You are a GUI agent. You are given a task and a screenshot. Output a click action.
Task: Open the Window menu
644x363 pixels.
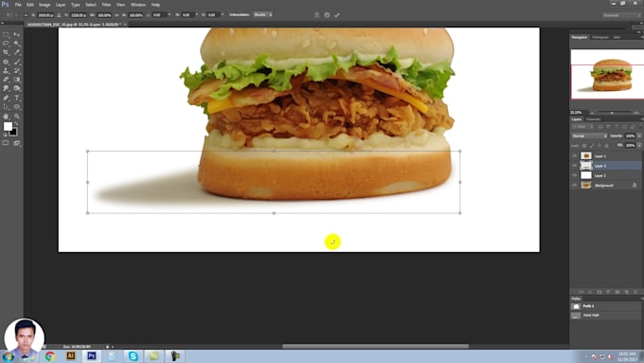point(138,5)
